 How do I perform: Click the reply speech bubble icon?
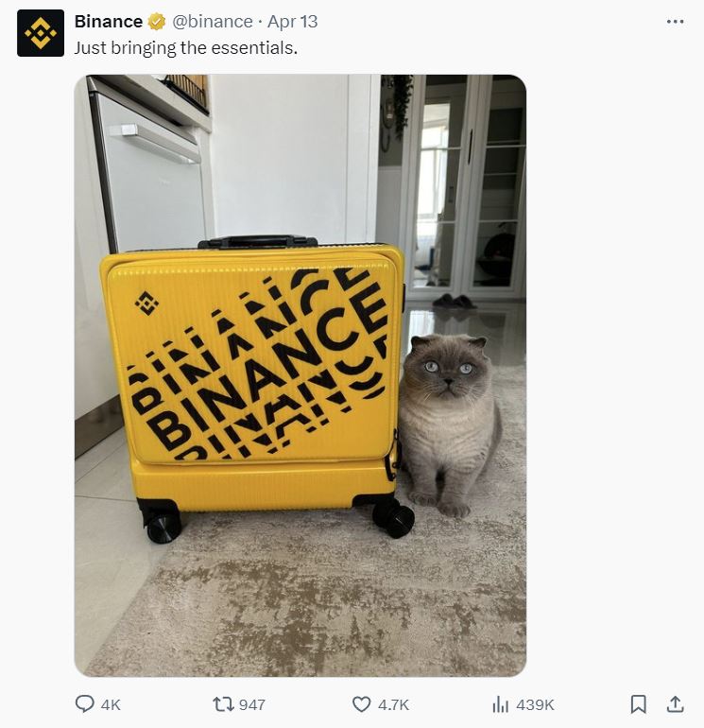84,703
